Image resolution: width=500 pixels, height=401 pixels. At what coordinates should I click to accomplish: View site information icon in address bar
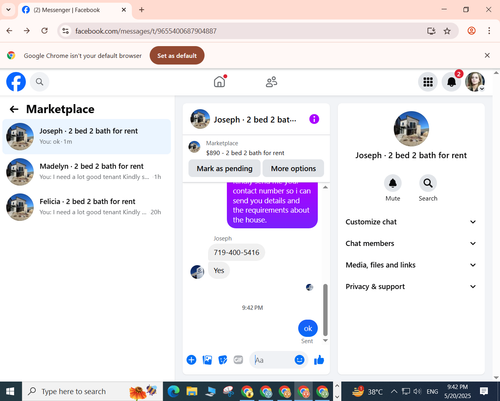click(66, 31)
